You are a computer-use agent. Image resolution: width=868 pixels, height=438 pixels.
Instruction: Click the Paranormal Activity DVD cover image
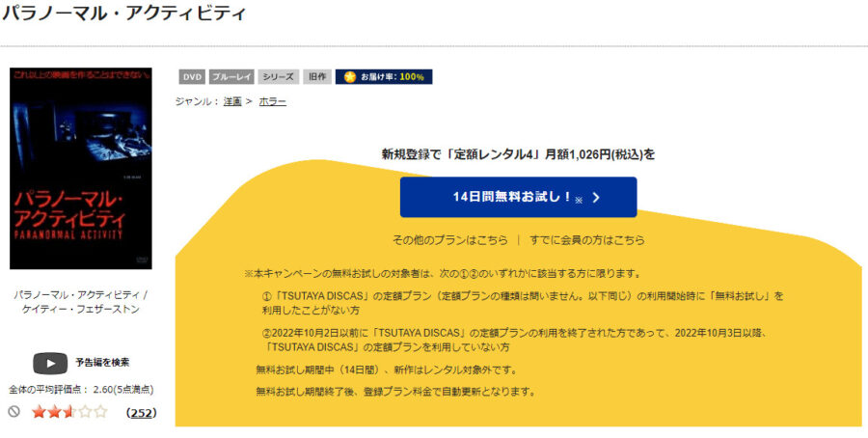tap(81, 168)
